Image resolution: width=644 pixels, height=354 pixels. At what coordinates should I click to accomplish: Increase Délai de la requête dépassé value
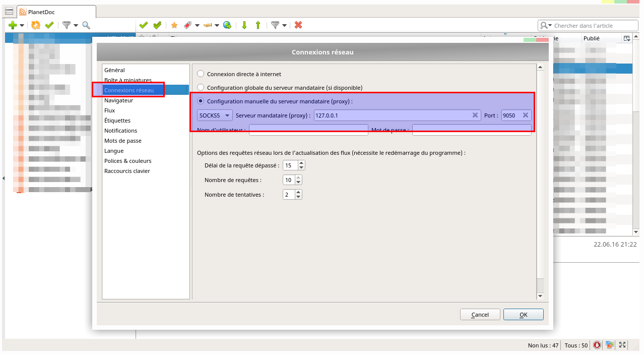tap(301, 163)
